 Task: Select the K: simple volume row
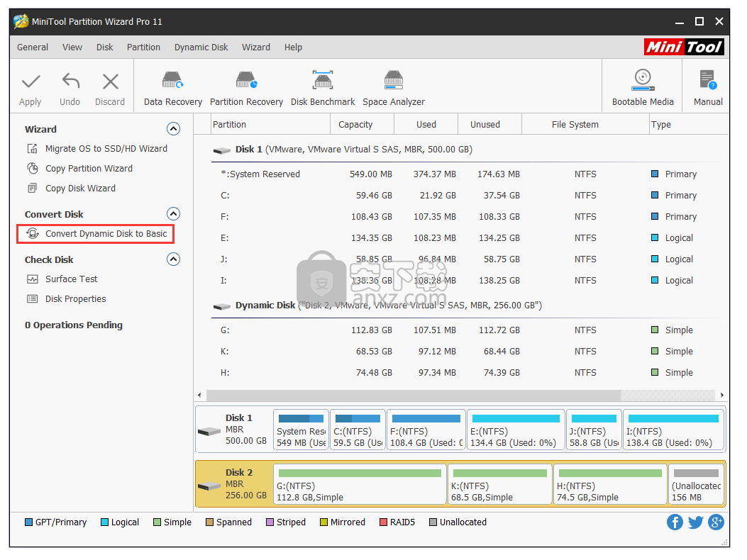[x=470, y=352]
